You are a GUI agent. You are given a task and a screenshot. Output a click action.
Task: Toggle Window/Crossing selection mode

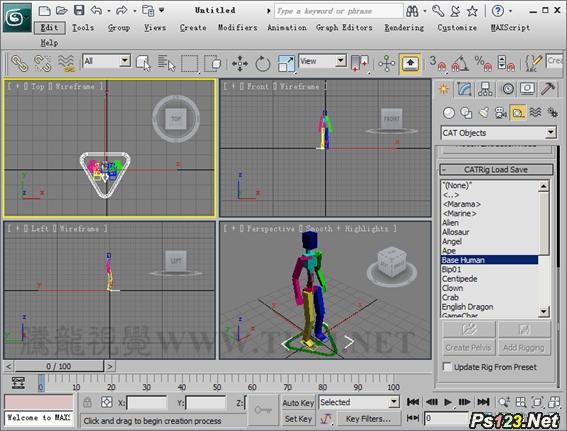click(x=213, y=63)
